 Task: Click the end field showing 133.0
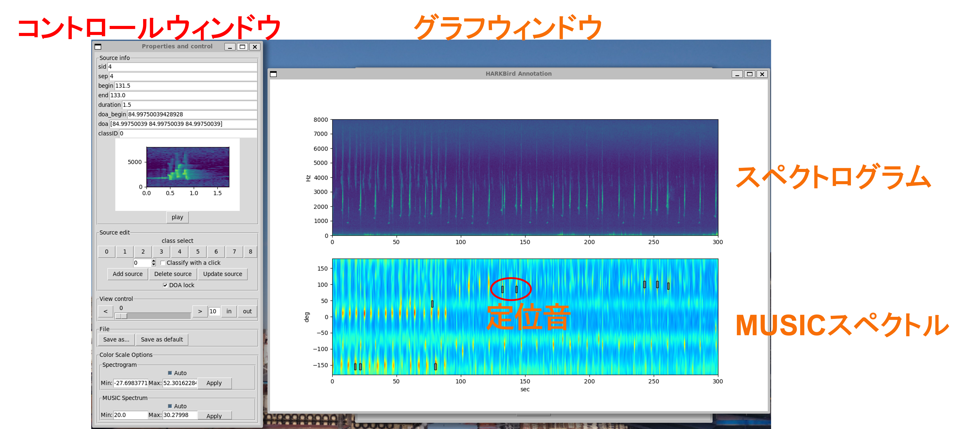183,95
